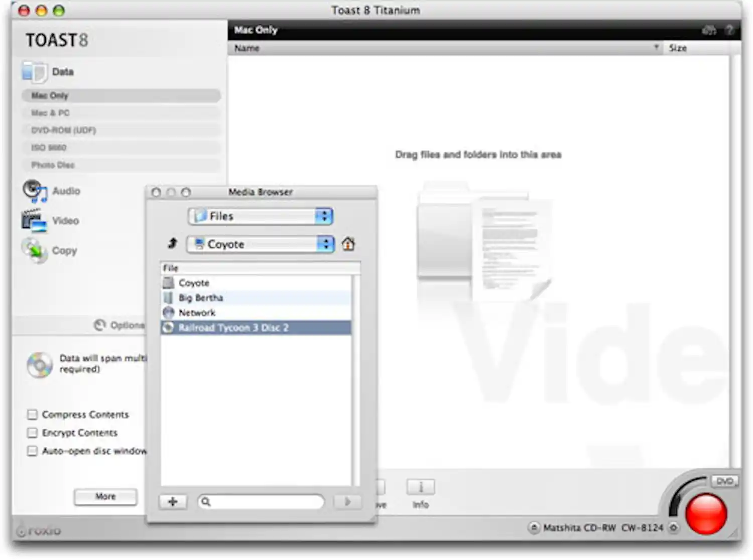Enable Compress Contents
Image resolution: width=753 pixels, height=560 pixels.
pos(32,414)
